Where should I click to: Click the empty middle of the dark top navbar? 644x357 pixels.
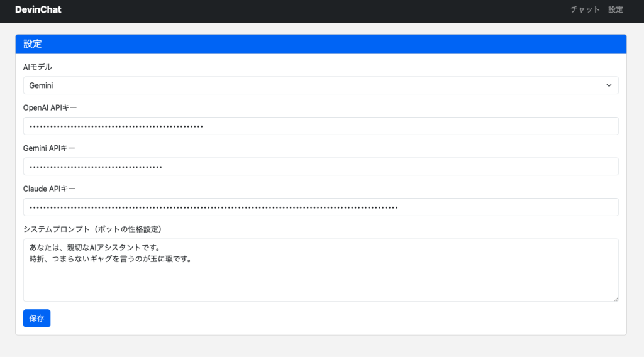click(314, 9)
